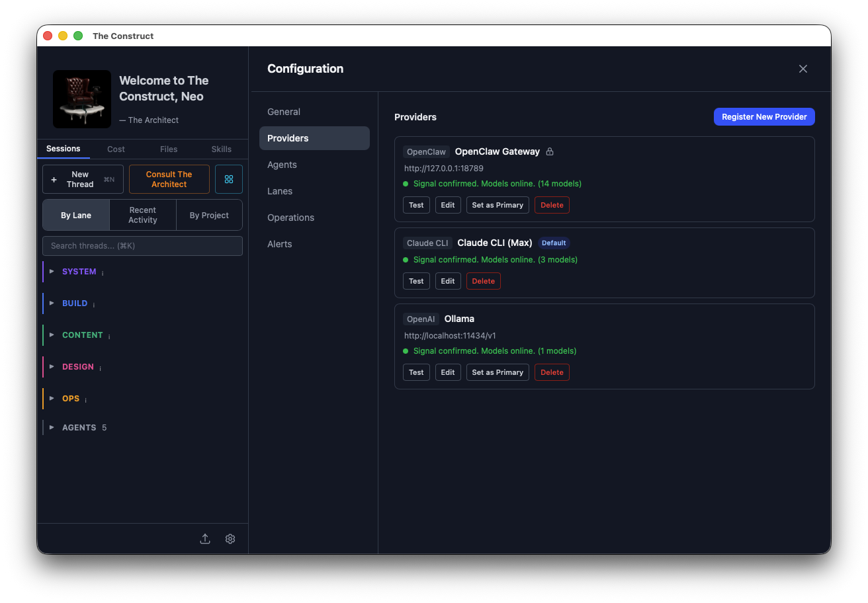868x603 pixels.
Task: Close the Configuration panel with the X
Action: tap(803, 69)
